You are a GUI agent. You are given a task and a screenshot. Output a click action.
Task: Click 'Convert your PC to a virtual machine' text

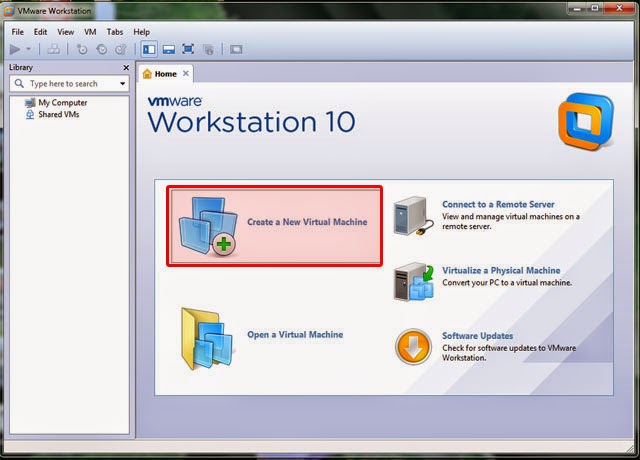coord(507,282)
